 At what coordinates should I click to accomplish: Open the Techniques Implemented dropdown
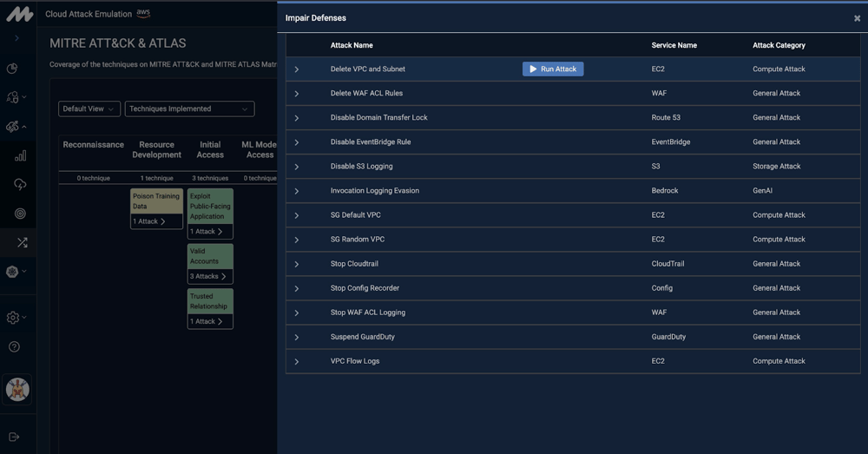(x=189, y=109)
